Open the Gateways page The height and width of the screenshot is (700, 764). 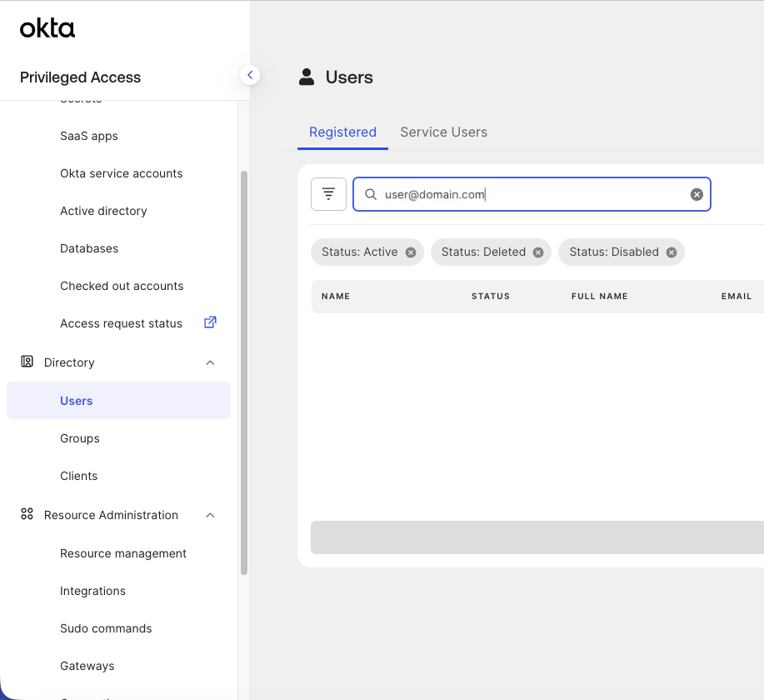coord(87,667)
